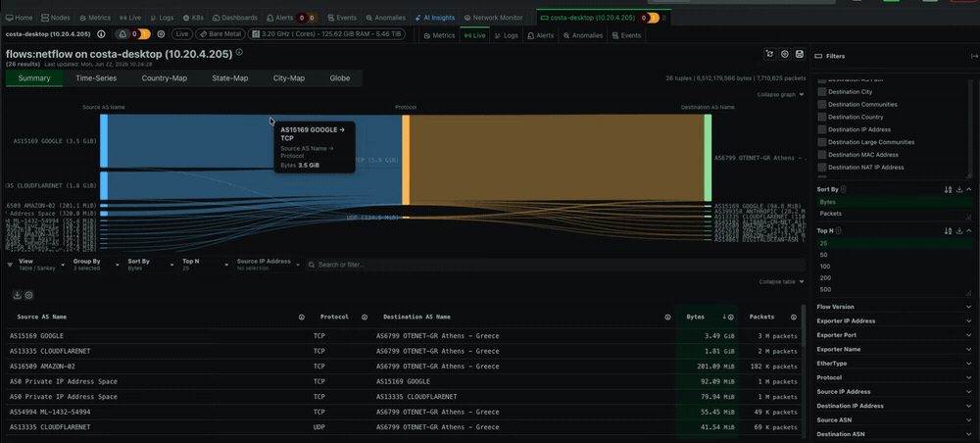Viewport: 980px width, 443px height.
Task: Open the Group By dropdown
Action: (96, 265)
